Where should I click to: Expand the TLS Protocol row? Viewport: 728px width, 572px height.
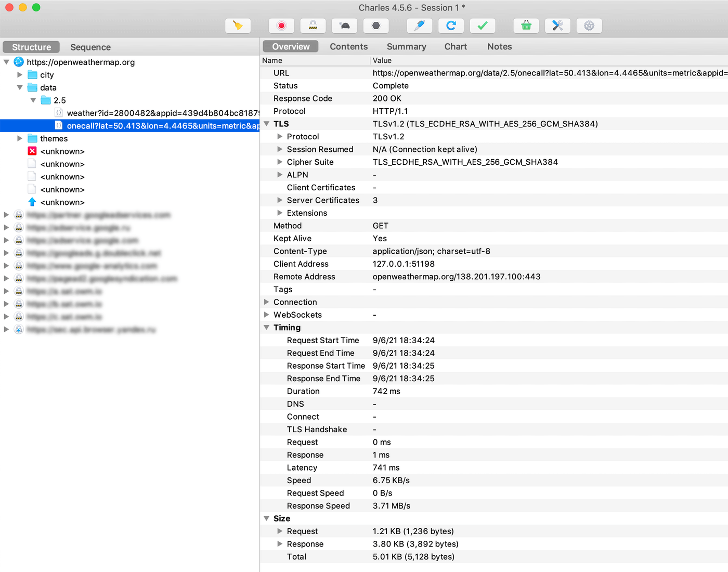(280, 136)
